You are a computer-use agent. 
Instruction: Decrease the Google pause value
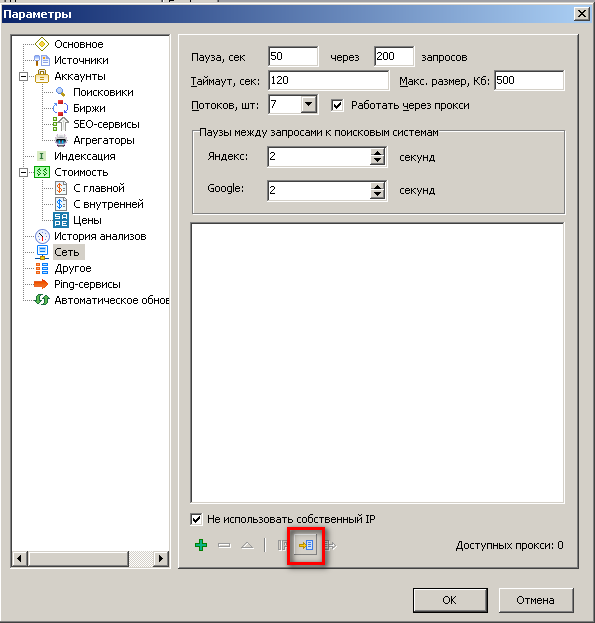tap(377, 195)
